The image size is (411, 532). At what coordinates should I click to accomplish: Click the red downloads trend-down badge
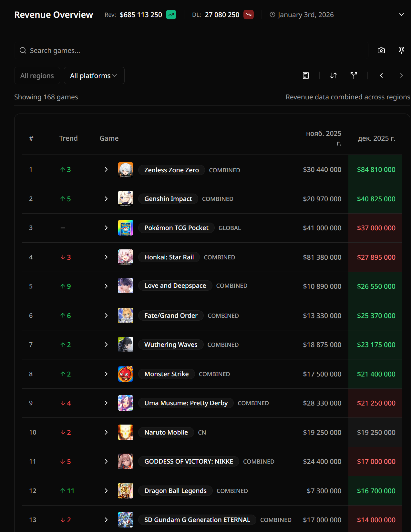pyautogui.click(x=248, y=15)
